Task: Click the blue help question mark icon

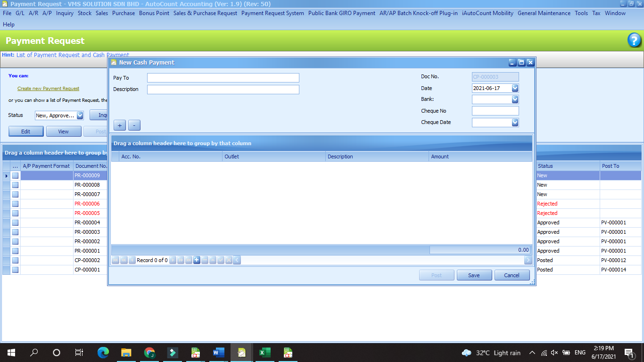Action: (x=634, y=41)
